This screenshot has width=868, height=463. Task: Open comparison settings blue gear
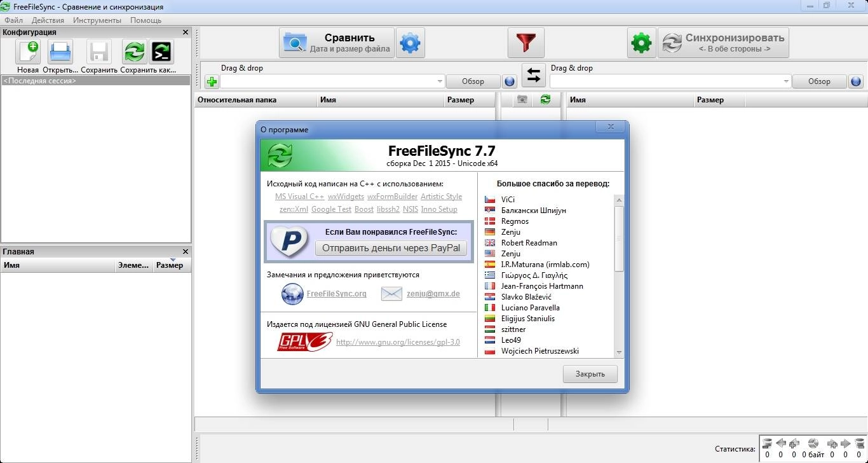pyautogui.click(x=410, y=43)
